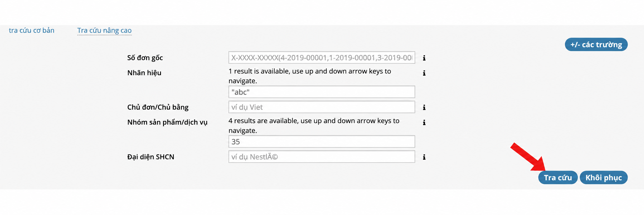Reset the form with Khôi phục button
The image size is (644, 215).
tap(603, 178)
